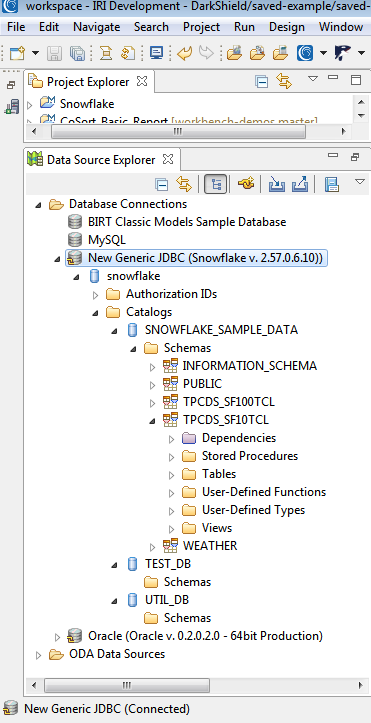Image resolution: width=371 pixels, height=723 pixels.
Task: Expand the WEATHER schema
Action: click(153, 547)
